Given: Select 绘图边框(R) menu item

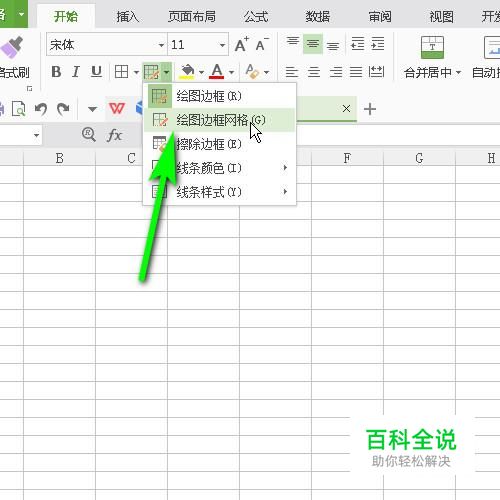Looking at the screenshot, I should pos(219,96).
